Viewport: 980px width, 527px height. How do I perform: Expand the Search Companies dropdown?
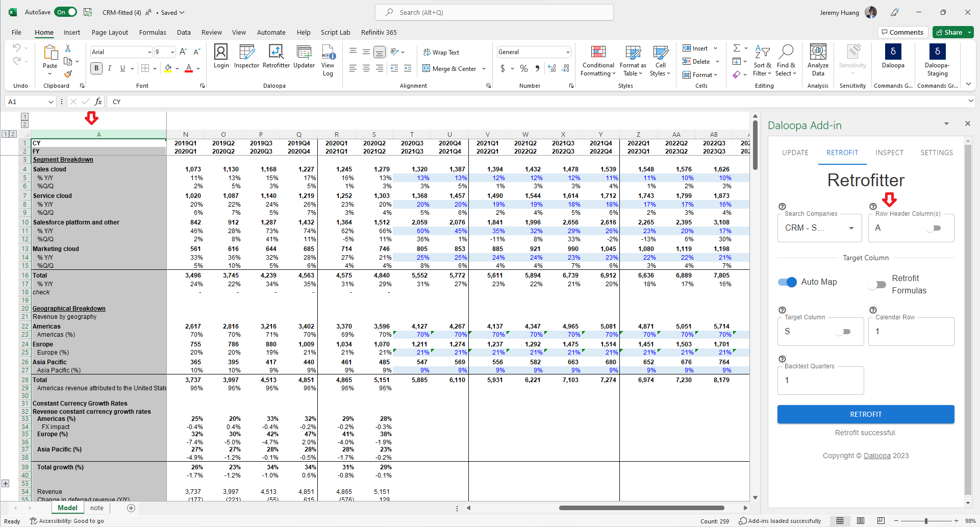pyautogui.click(x=851, y=228)
